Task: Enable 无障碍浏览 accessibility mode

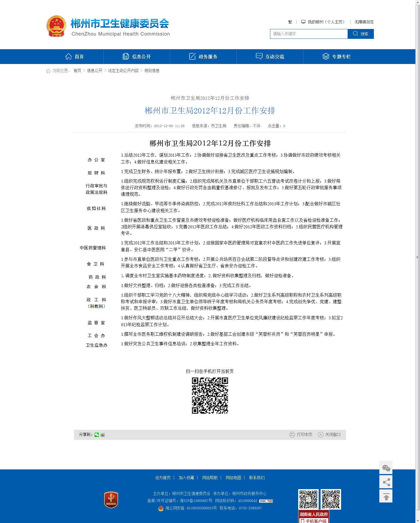Action: pos(364,22)
